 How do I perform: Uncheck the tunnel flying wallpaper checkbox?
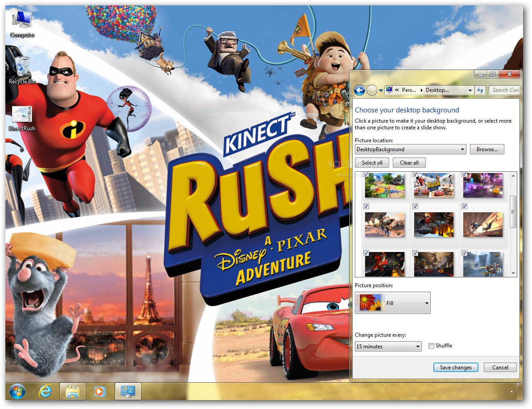(x=464, y=206)
